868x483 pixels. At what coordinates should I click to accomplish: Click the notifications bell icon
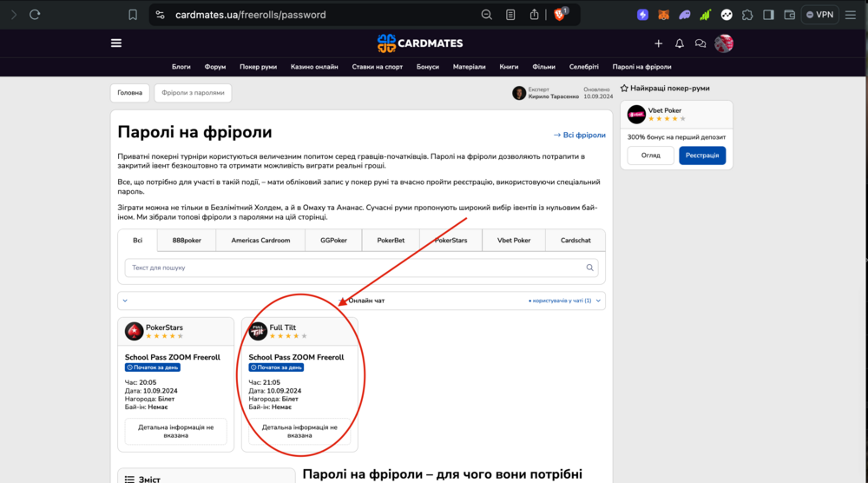coord(680,43)
